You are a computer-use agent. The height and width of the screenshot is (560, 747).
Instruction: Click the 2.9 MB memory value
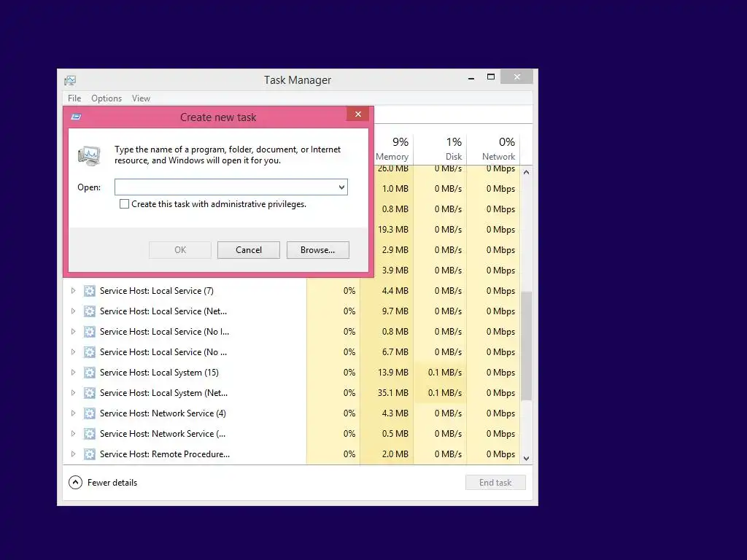click(395, 250)
